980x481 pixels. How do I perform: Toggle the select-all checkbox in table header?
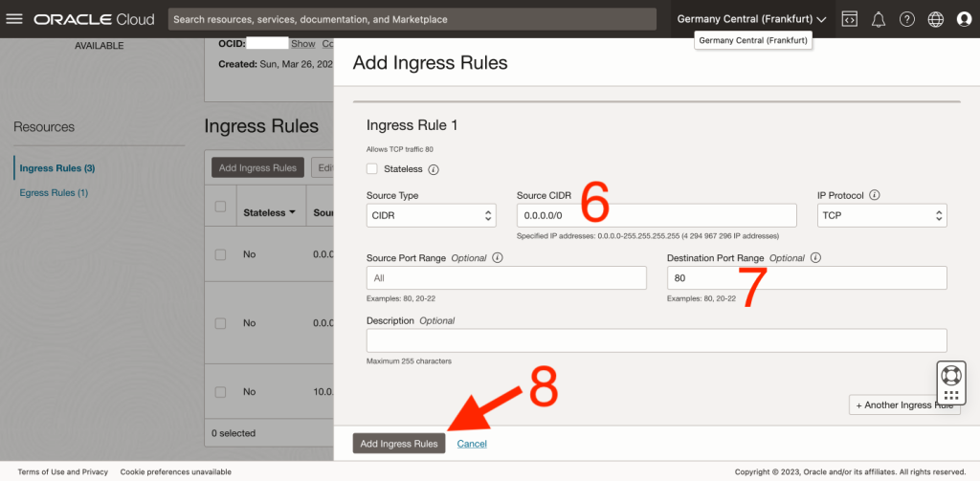pos(221,208)
